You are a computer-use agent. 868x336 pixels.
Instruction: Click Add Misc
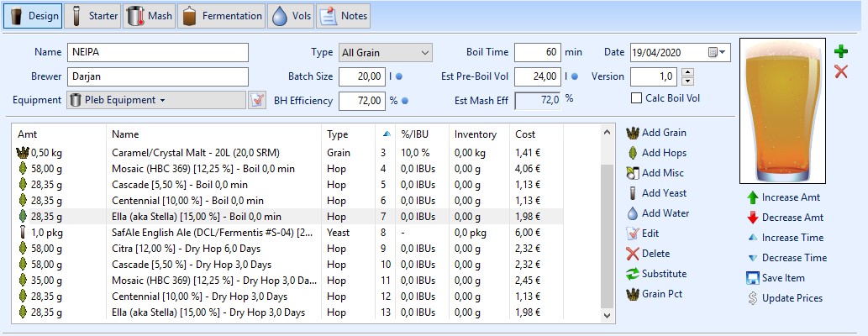pos(655,173)
